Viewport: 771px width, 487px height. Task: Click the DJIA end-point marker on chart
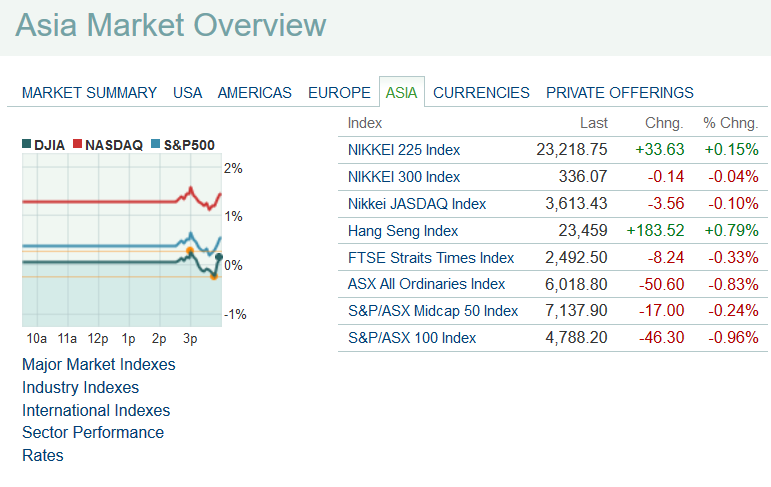pos(219,257)
